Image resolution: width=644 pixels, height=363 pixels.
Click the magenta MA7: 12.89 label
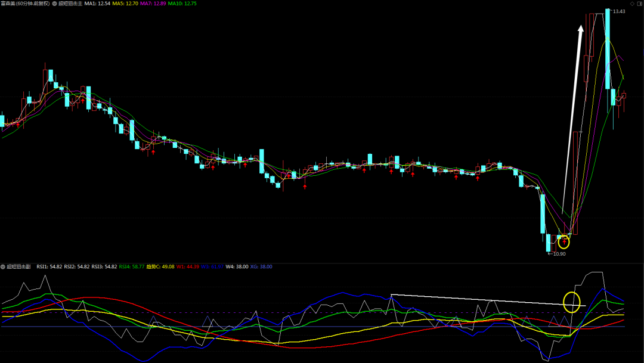pyautogui.click(x=153, y=4)
